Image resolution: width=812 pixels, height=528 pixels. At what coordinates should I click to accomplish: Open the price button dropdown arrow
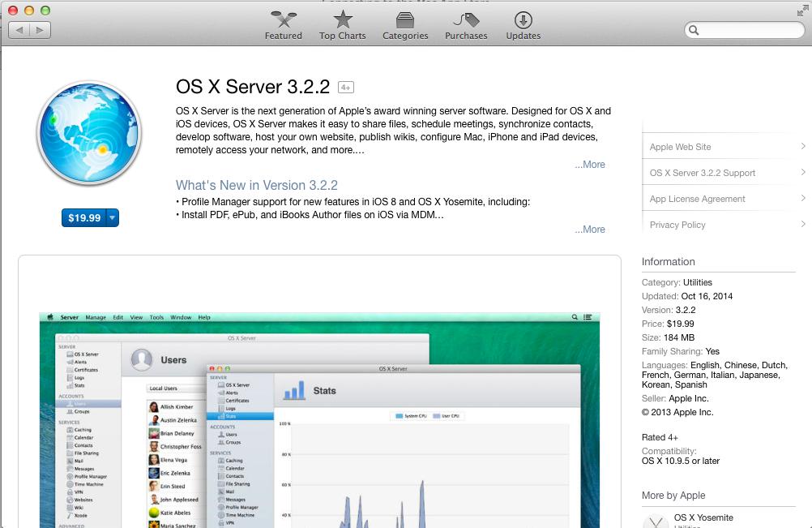[x=113, y=217]
